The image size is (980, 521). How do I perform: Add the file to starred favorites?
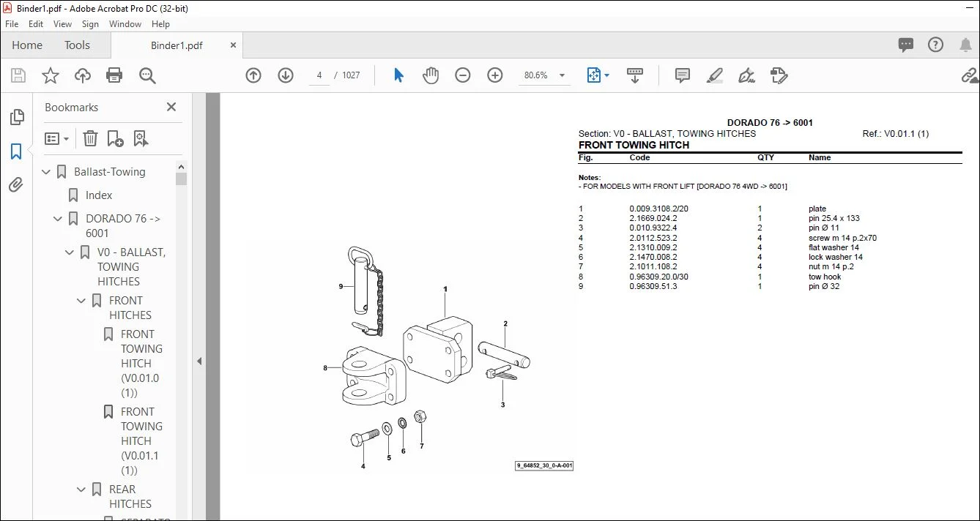(51, 75)
